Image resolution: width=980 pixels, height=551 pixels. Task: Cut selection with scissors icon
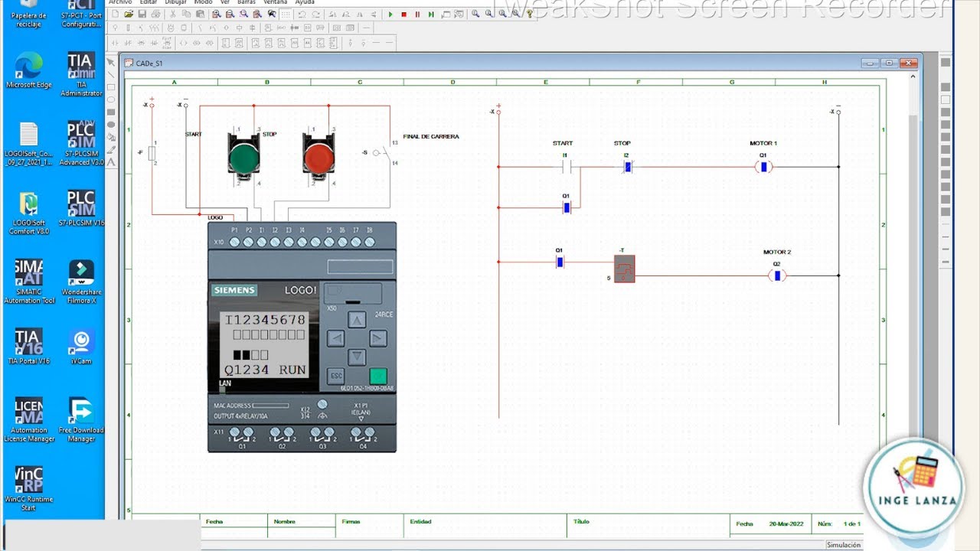click(x=174, y=15)
